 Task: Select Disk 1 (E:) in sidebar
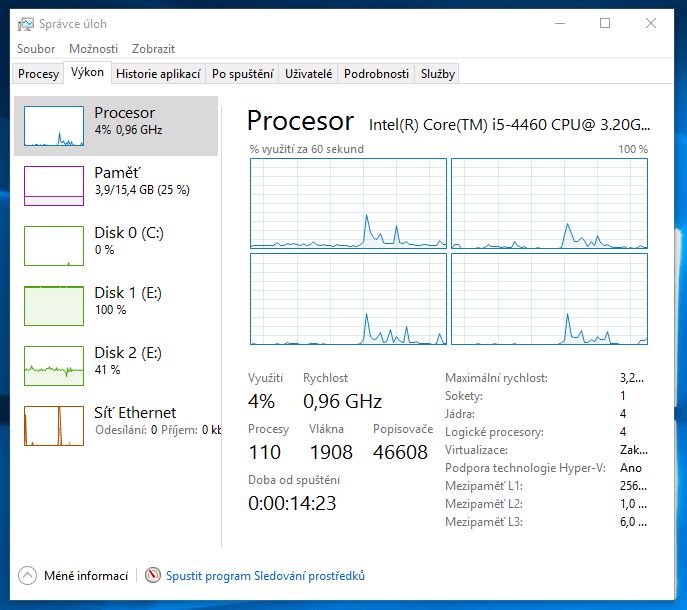coord(116,306)
